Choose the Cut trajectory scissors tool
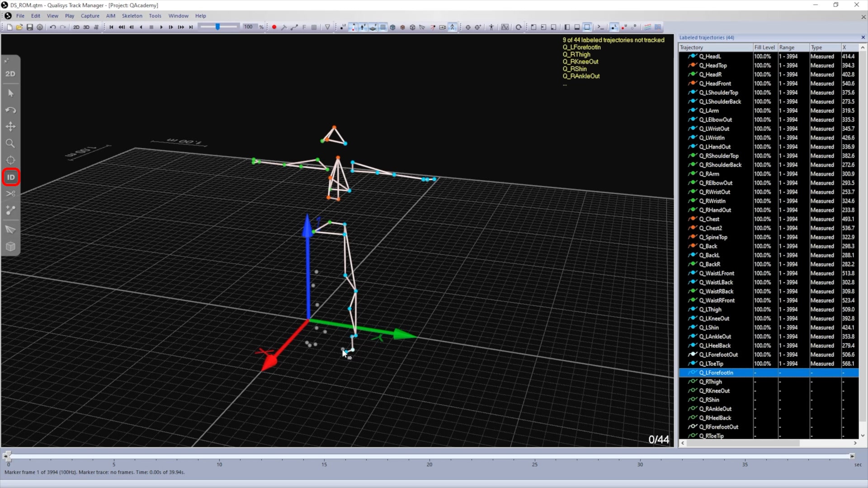The width and height of the screenshot is (868, 488). coord(10,194)
